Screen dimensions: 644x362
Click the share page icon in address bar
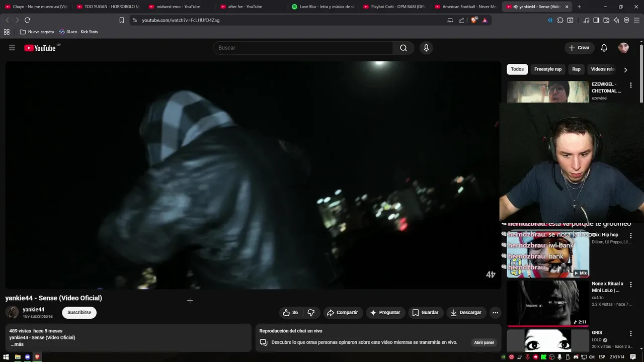[461, 20]
